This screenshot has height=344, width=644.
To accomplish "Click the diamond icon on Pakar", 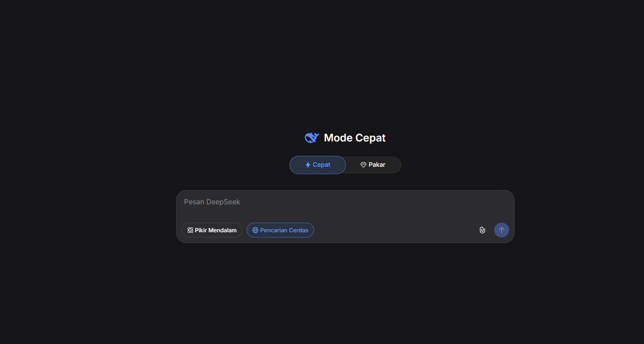I will (363, 165).
